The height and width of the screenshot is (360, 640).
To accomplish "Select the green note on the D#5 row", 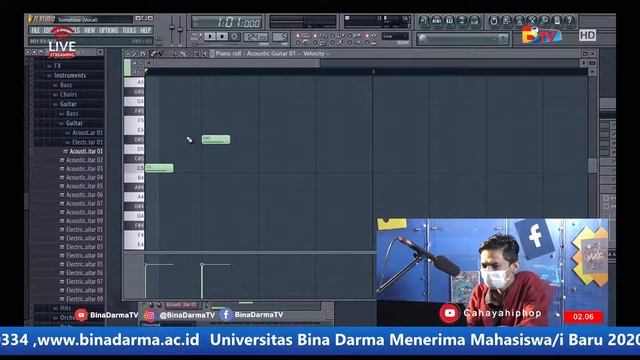I will pyautogui.click(x=216, y=140).
